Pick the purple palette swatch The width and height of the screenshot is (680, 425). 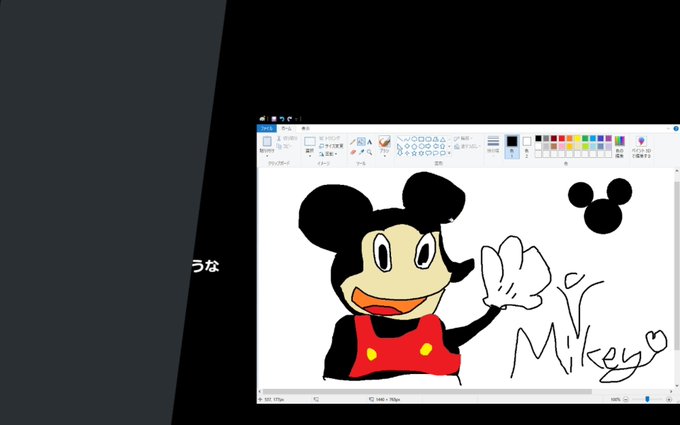(609, 138)
